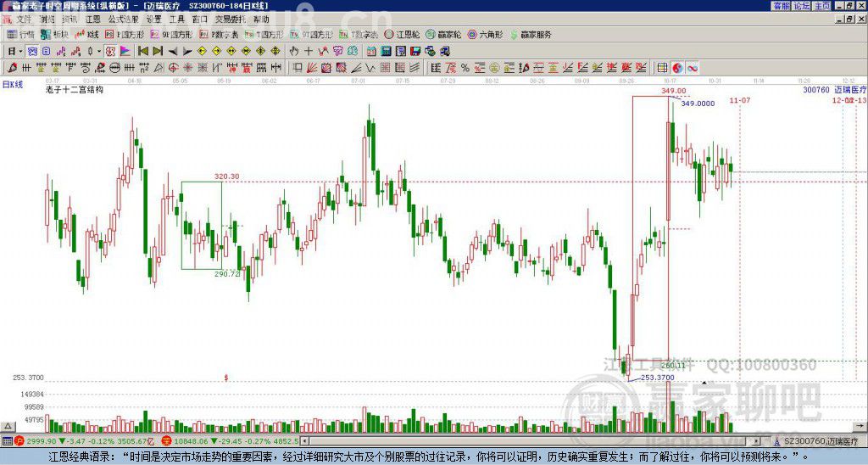Click the K线 toolbar button
This screenshot has height=465, width=868.
tap(87, 34)
